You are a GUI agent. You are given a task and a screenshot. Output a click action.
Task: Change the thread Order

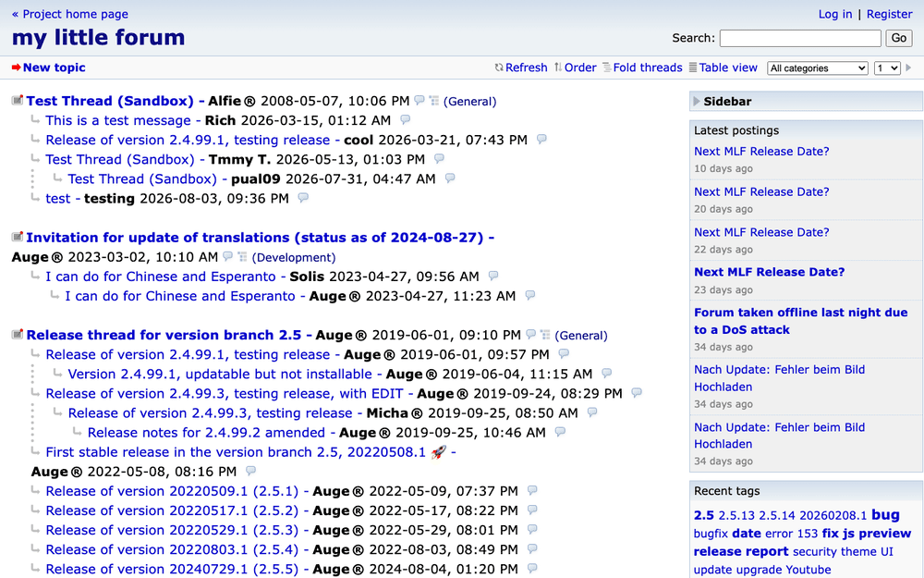[575, 68]
